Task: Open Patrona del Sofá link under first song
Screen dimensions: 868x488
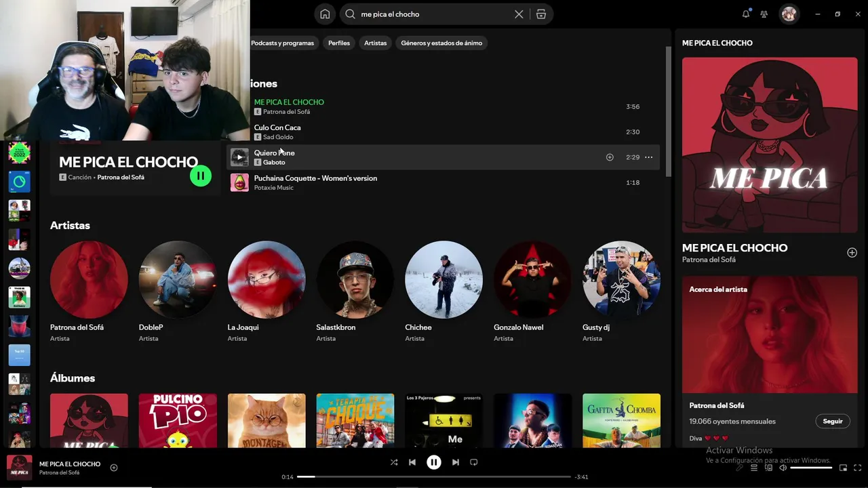Action: coord(286,112)
